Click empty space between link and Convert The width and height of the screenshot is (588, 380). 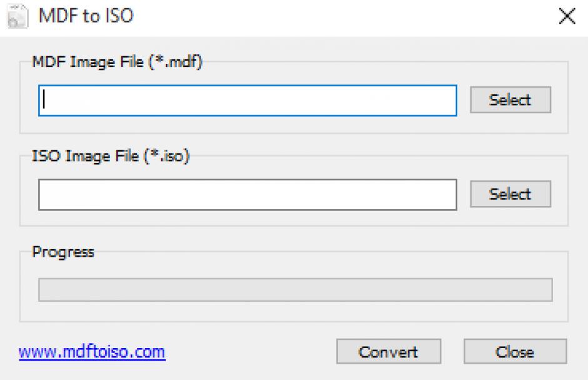(x=250, y=352)
